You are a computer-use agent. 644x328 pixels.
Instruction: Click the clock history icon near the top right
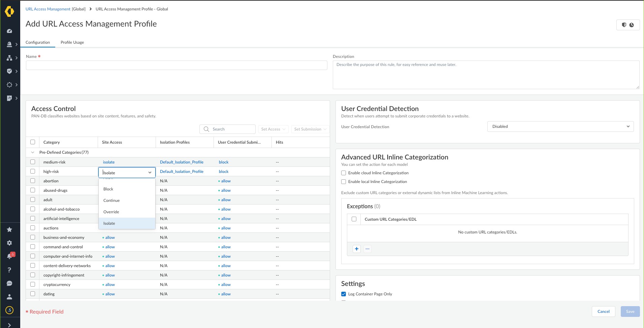pos(633,25)
